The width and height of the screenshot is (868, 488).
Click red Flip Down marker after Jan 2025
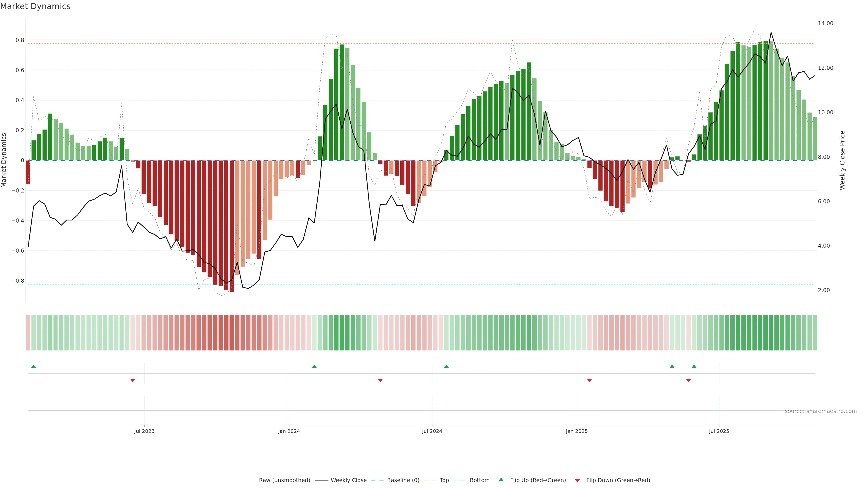point(589,380)
